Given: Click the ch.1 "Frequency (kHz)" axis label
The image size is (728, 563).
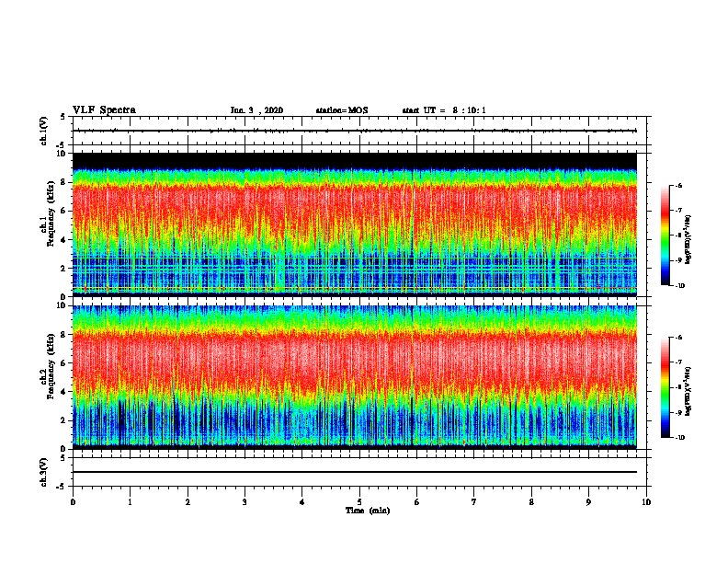Looking at the screenshot, I should (x=51, y=213).
